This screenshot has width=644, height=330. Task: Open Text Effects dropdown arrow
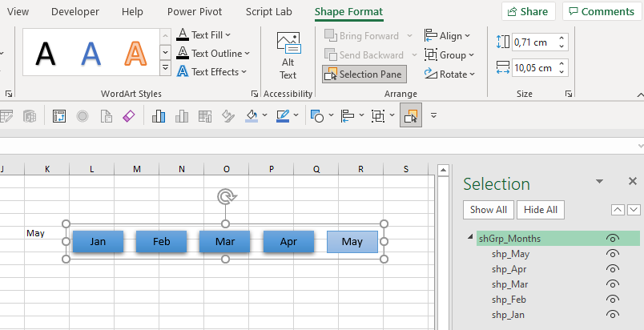pos(244,72)
